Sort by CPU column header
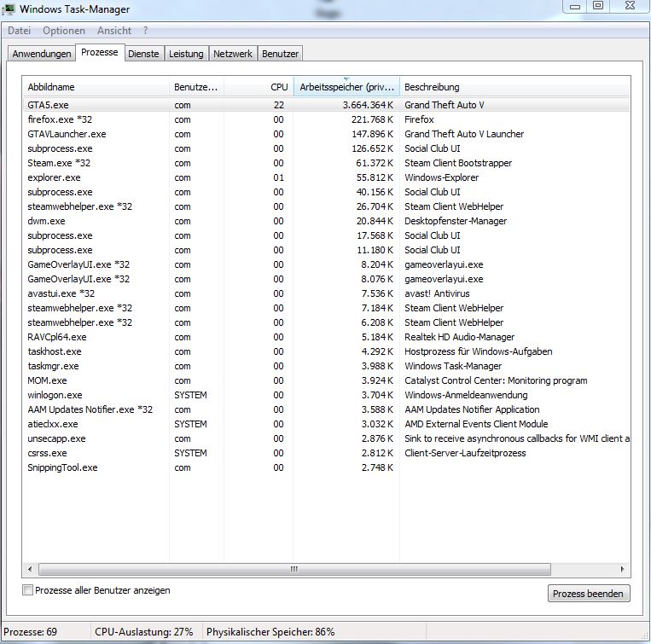The image size is (651, 644). (x=259, y=87)
